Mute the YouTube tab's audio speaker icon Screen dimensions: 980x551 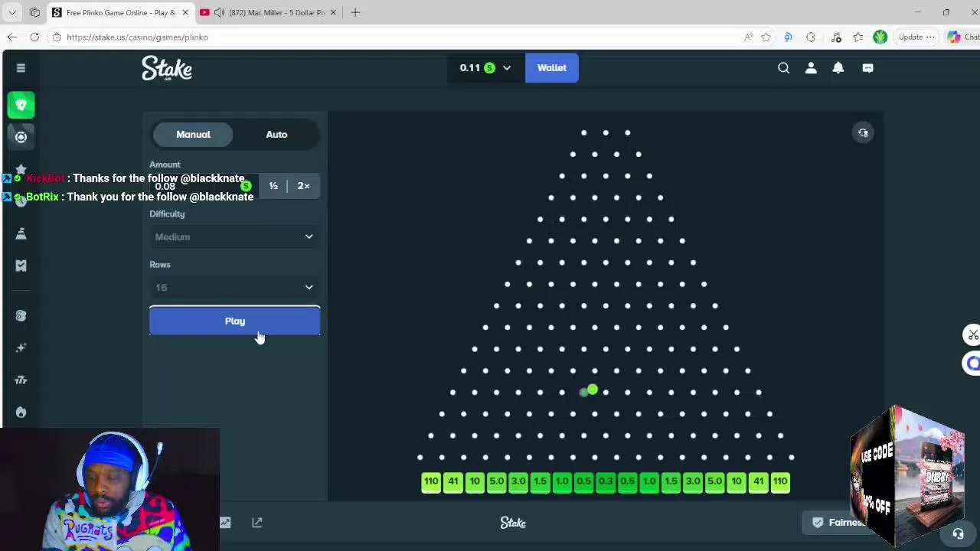(x=220, y=13)
